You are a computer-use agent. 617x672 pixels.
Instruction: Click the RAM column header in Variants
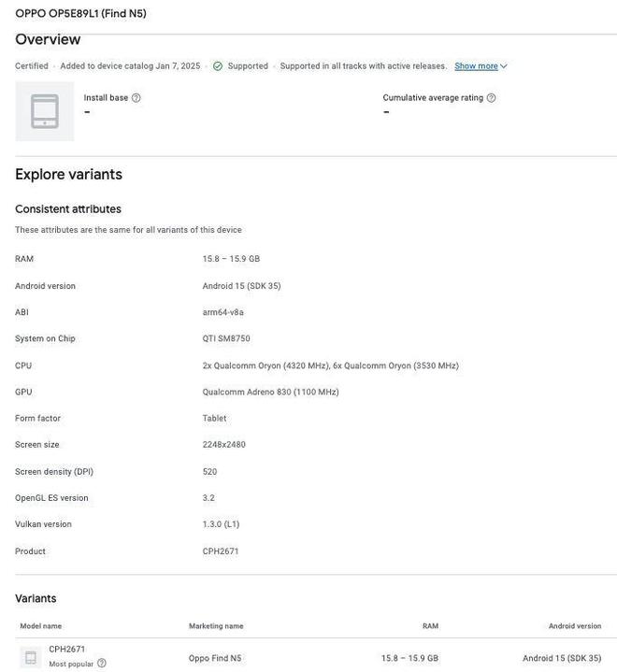click(430, 626)
